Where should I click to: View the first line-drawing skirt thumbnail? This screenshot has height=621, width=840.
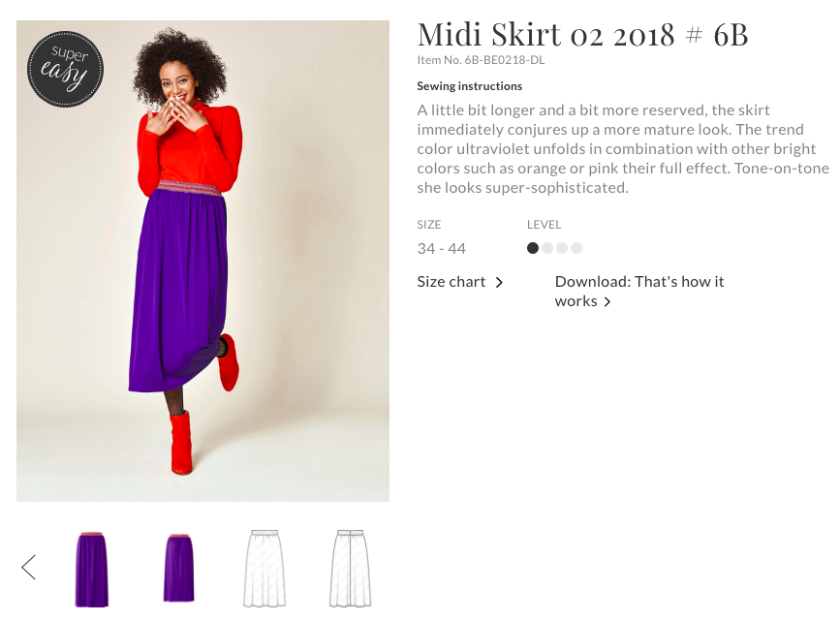263,568
